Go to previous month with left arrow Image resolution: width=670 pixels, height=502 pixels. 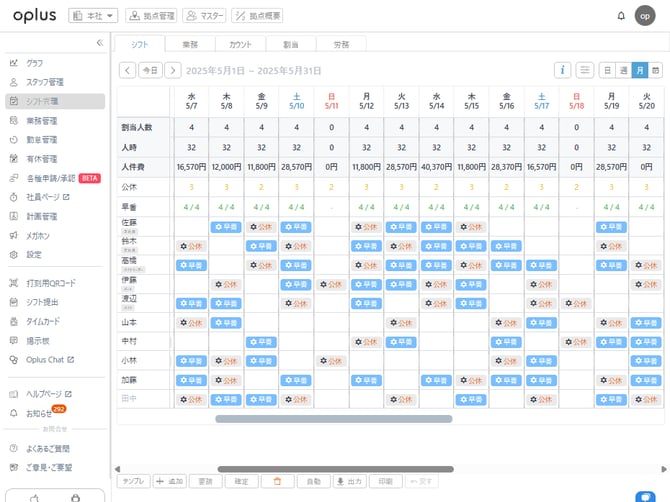(127, 70)
